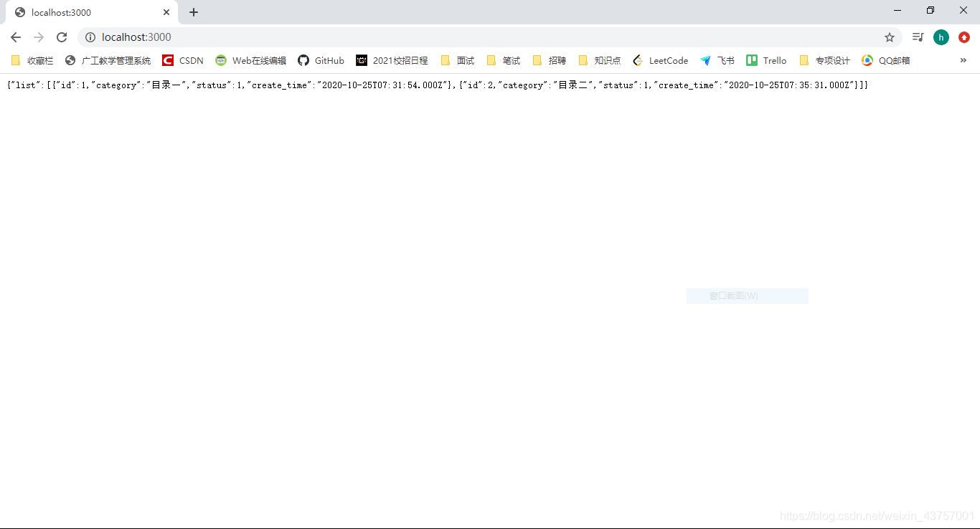Open 广工教学管理系统 bookmark

pyautogui.click(x=108, y=61)
